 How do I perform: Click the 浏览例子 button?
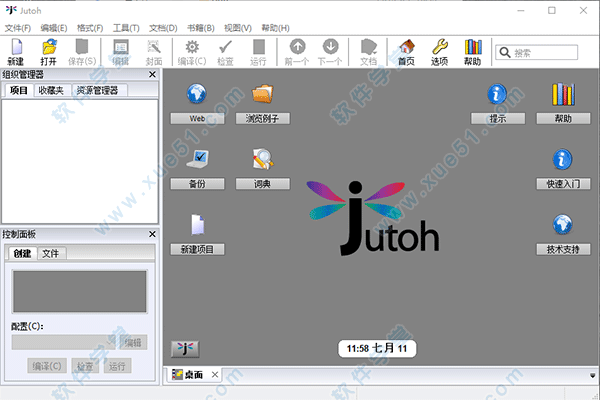[x=262, y=119]
